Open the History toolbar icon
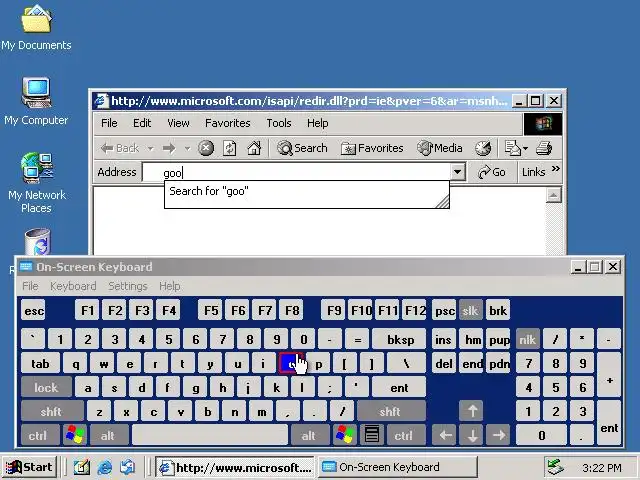The width and height of the screenshot is (640, 480). coord(483,148)
